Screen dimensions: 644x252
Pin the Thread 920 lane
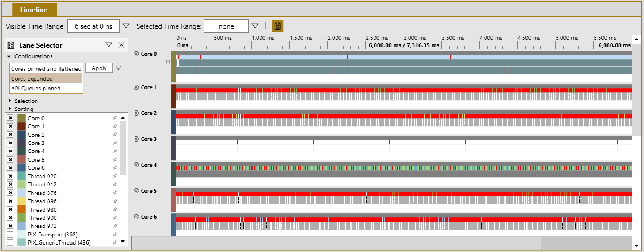(x=115, y=176)
